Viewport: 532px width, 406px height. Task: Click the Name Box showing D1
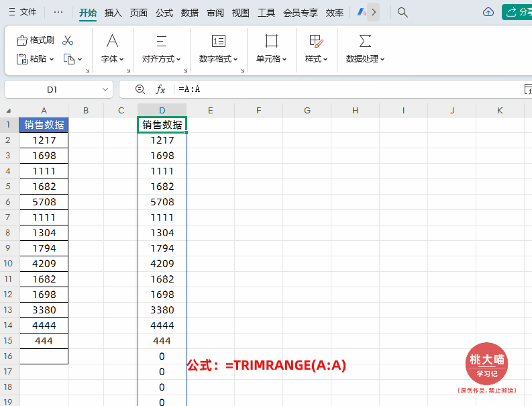pos(52,90)
